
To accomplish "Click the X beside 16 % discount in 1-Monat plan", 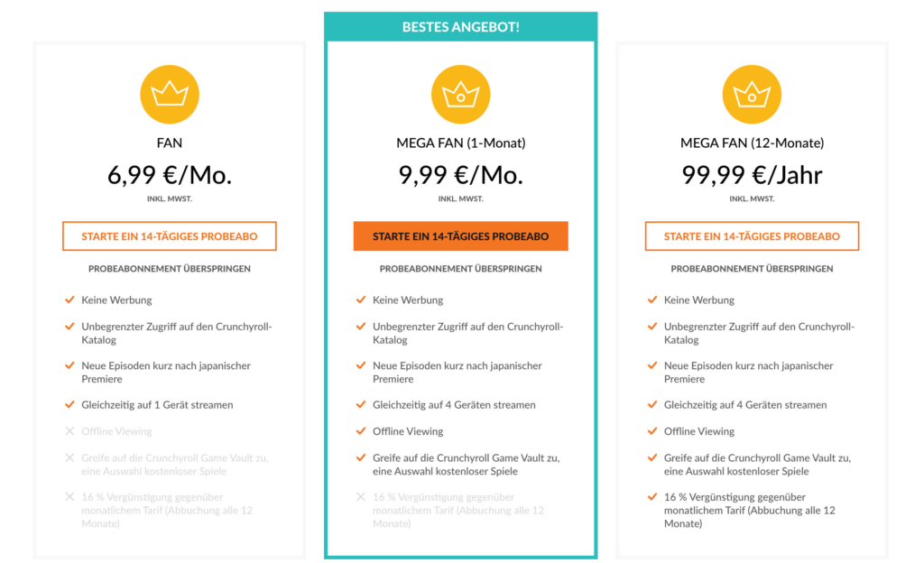I will tap(361, 497).
